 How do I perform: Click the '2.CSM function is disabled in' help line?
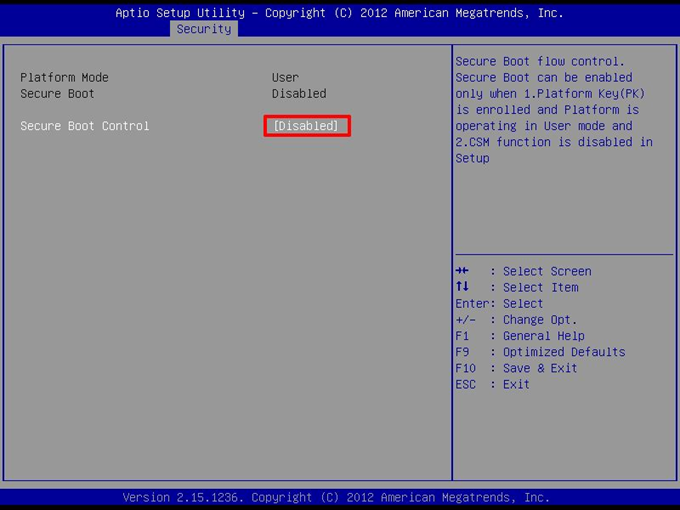point(554,142)
